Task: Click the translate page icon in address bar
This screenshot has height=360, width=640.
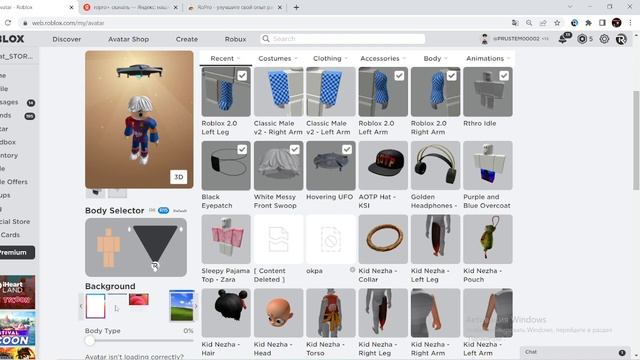Action: point(515,23)
